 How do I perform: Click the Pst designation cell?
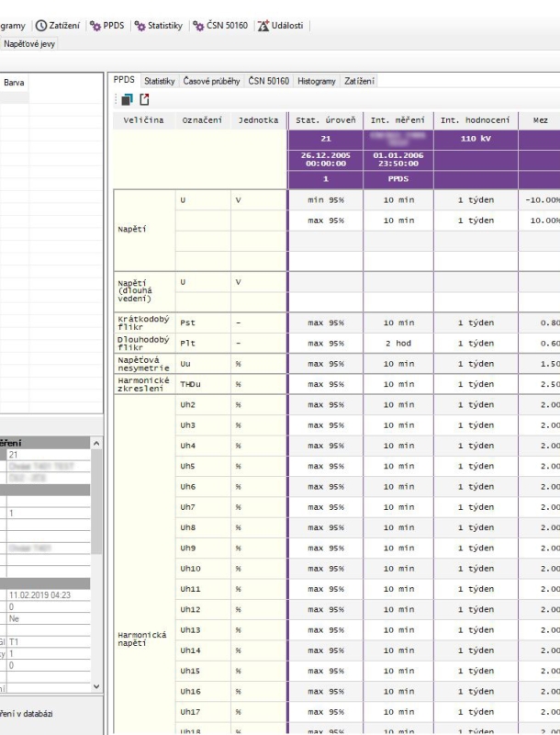pyautogui.click(x=203, y=323)
